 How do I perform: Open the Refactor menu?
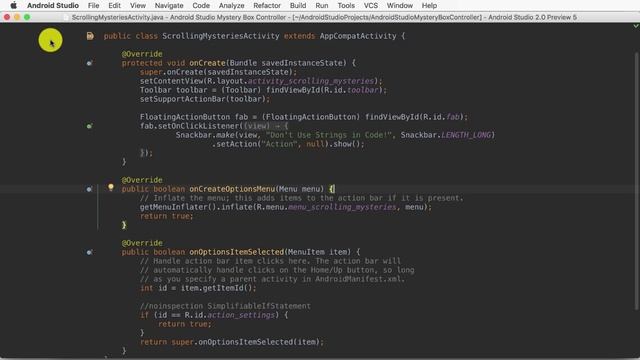267,5
